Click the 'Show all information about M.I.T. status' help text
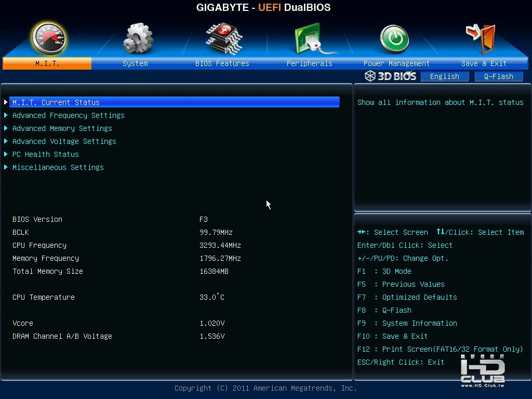Viewport: 532px width, 399px height. tap(441, 102)
